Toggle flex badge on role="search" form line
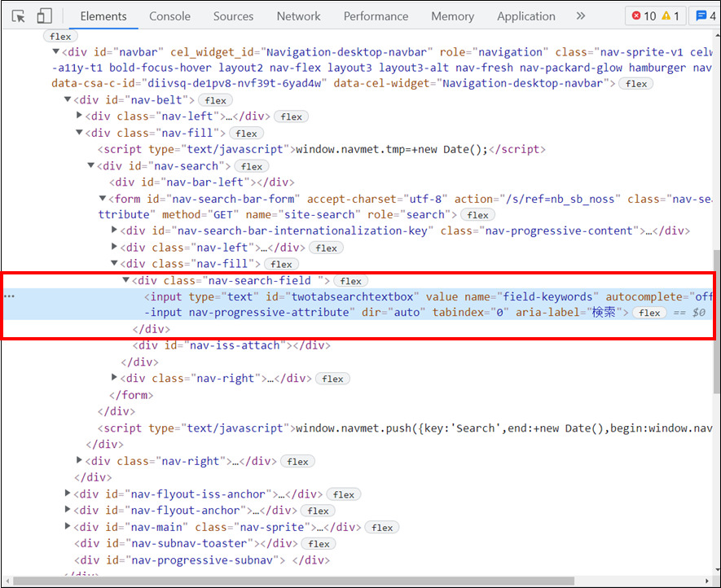The width and height of the screenshot is (721, 588). [477, 215]
